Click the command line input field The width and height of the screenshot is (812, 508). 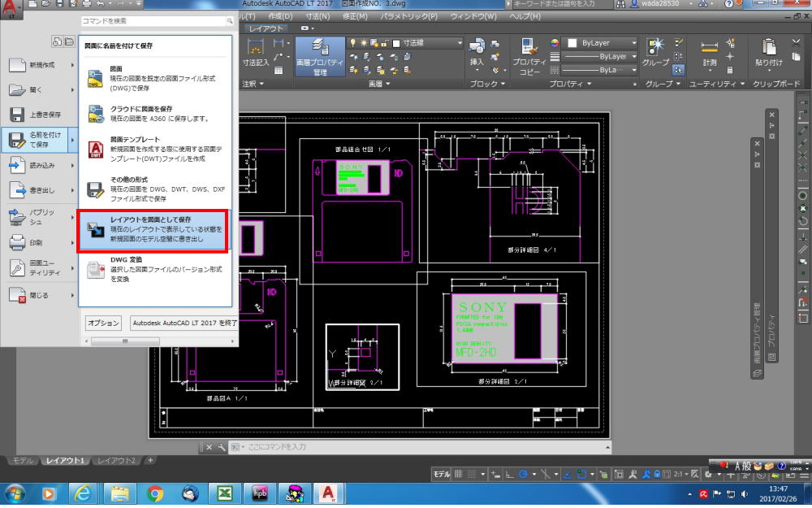tap(420, 447)
